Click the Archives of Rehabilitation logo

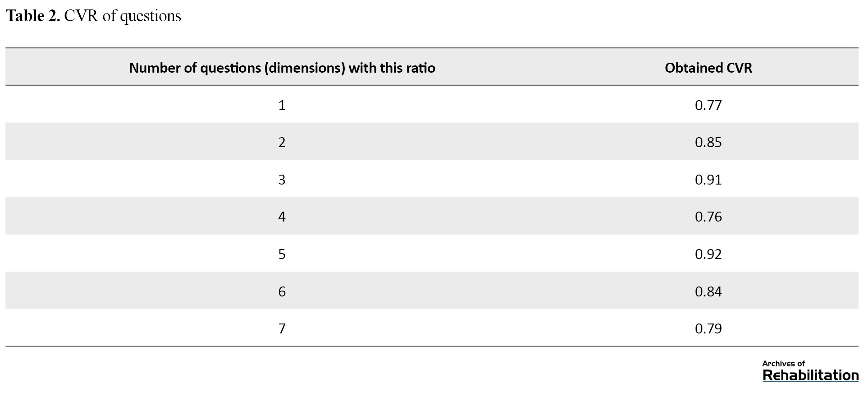810,371
